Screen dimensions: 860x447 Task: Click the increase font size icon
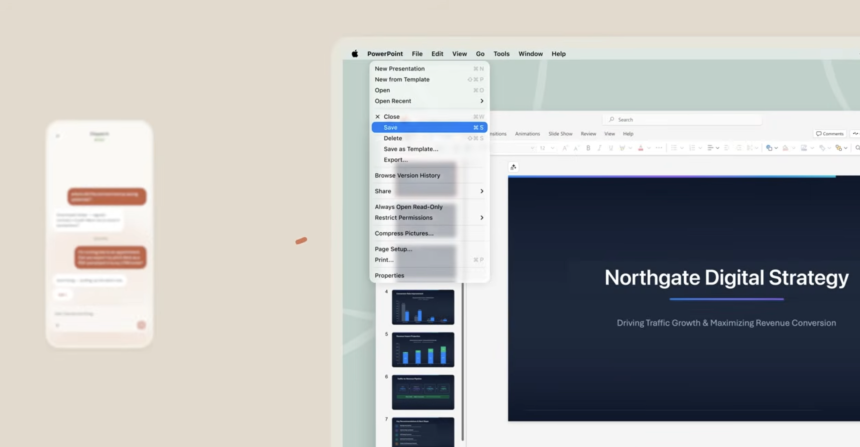tap(565, 148)
